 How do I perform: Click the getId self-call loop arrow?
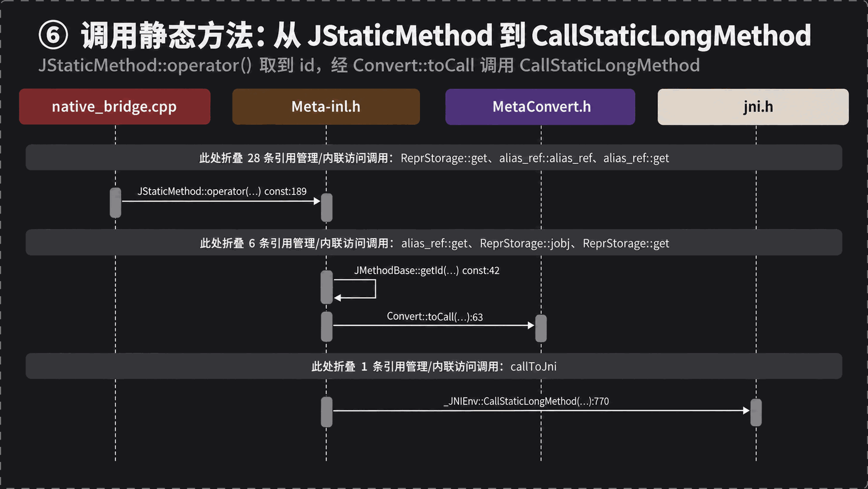355,289
